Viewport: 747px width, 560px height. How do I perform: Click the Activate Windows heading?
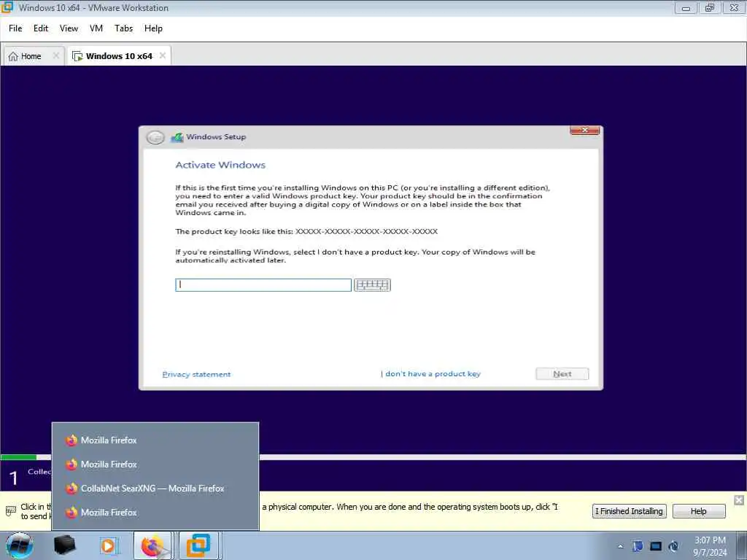pyautogui.click(x=220, y=165)
